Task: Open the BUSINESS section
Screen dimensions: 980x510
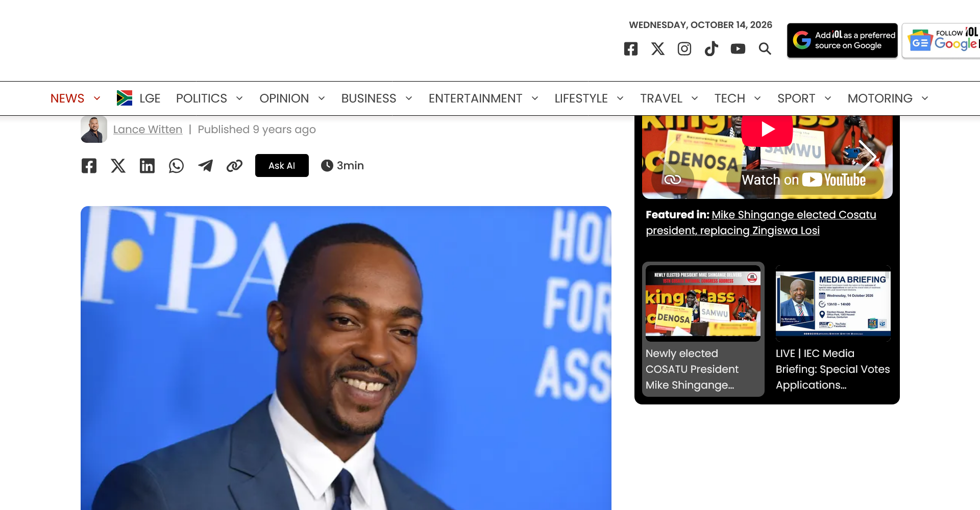Action: 369,98
